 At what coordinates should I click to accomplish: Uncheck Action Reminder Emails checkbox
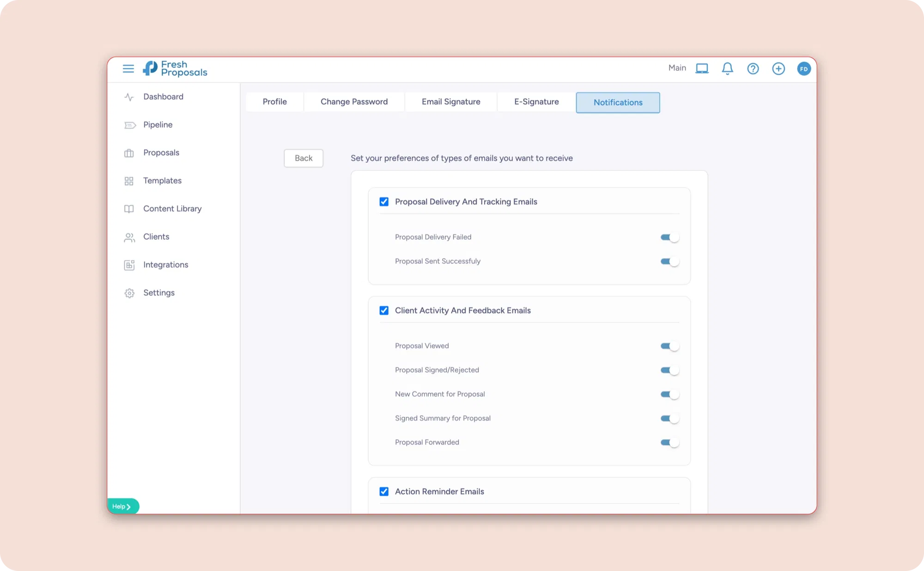click(384, 492)
